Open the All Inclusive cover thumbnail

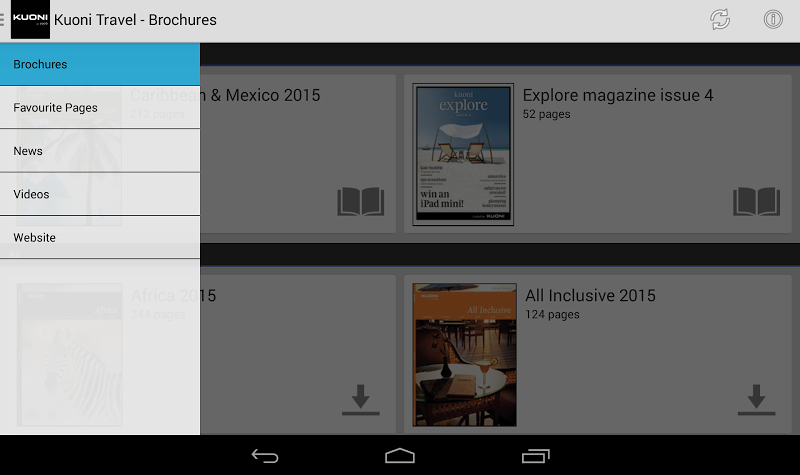coord(464,355)
